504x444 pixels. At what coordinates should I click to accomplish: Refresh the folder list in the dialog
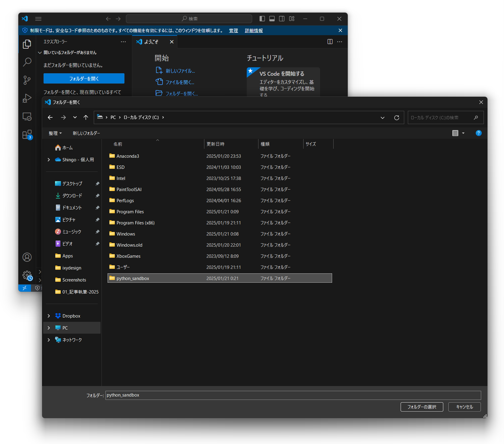click(396, 117)
